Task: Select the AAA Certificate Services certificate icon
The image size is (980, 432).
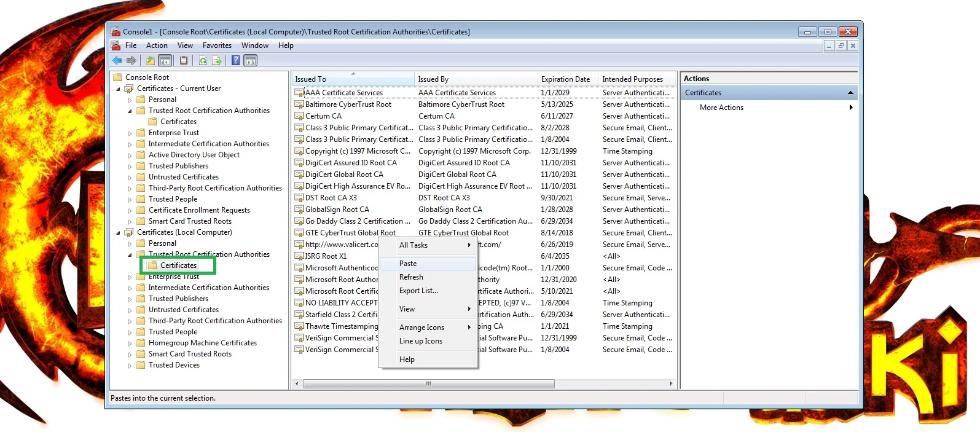Action: pyautogui.click(x=299, y=93)
